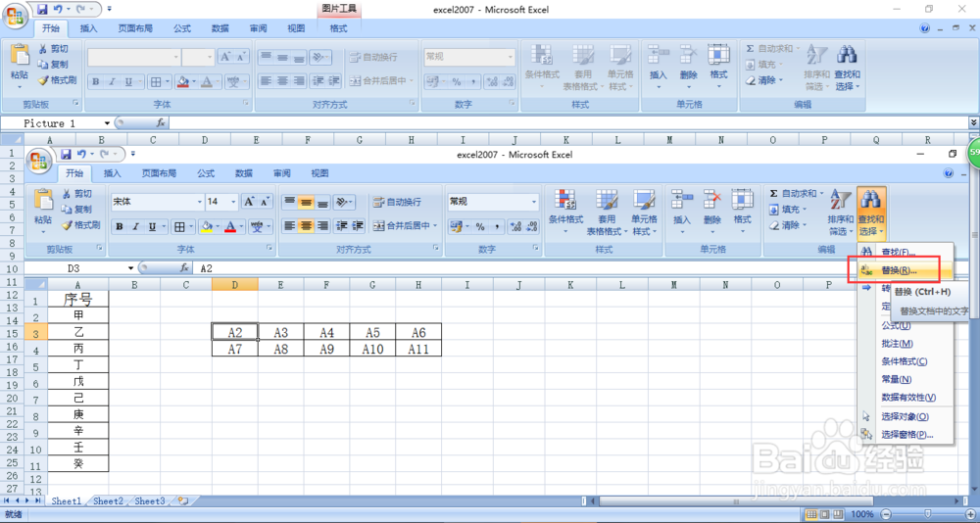Open the outer clipboard group's dialog launcher

[76, 103]
